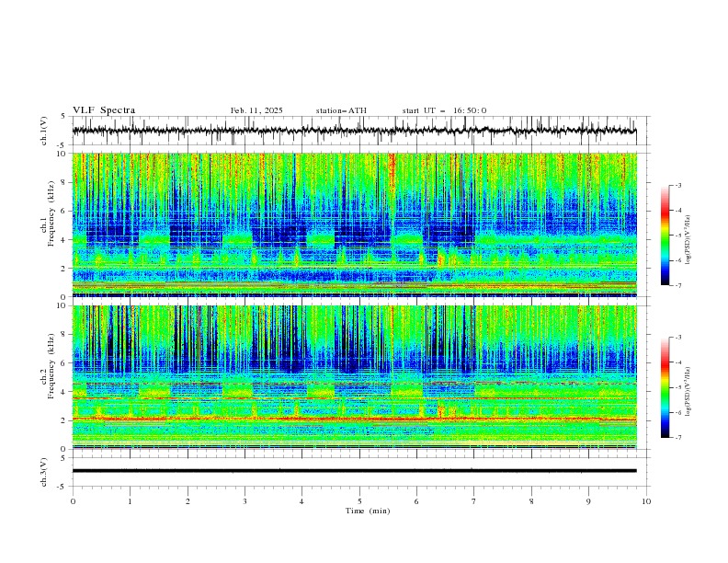Viewport: 728px width, 563px height.
Task: Click time axis tick label "8"
Action: [x=531, y=501]
